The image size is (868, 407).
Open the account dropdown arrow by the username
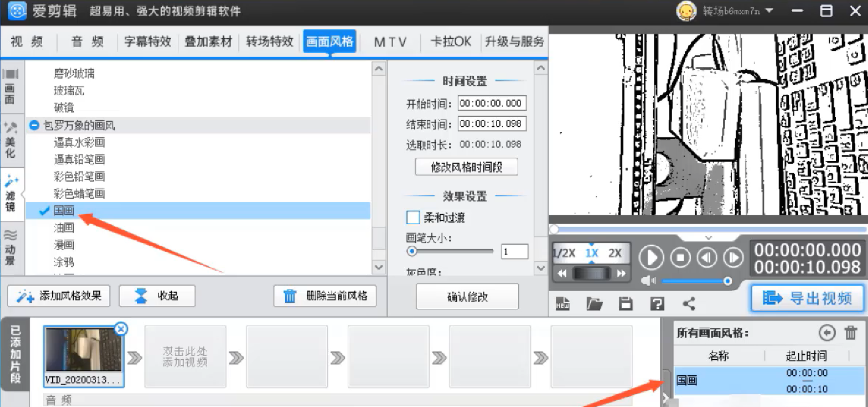(x=769, y=11)
